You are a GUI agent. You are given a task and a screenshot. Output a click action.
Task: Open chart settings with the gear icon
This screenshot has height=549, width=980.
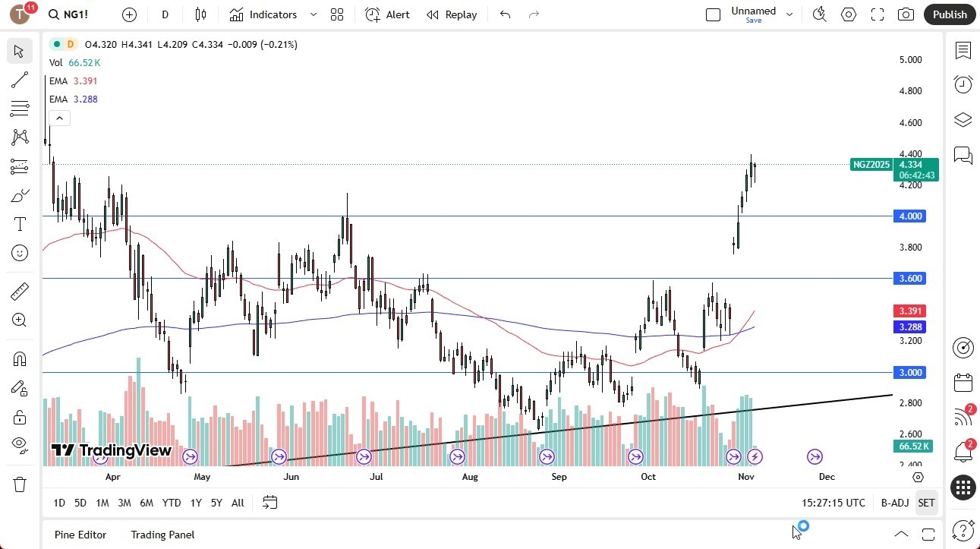point(849,14)
